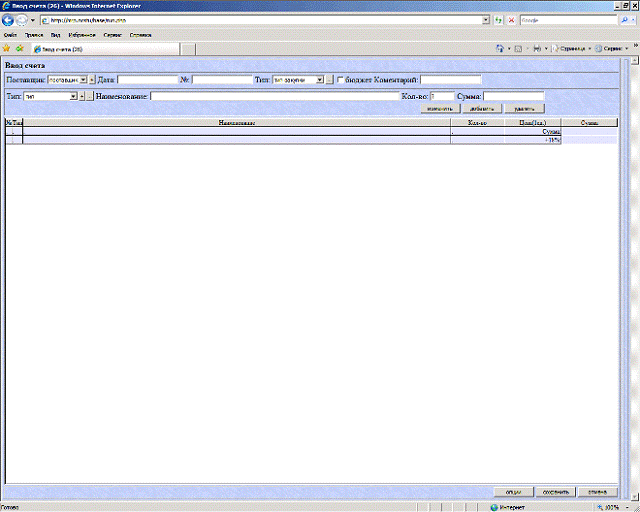Open the Сервис command bar menu
The image size is (640, 512).
tap(614, 48)
